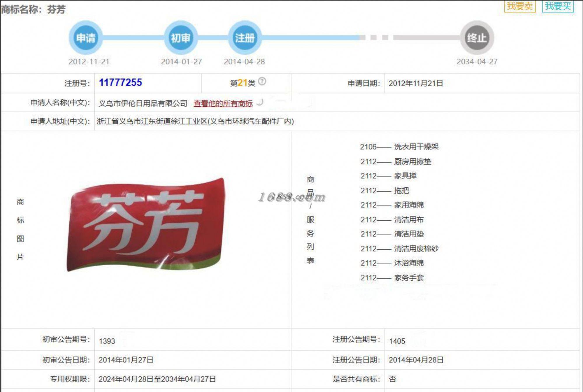Click the registration number 11777255
The width and height of the screenshot is (583, 392).
point(120,82)
